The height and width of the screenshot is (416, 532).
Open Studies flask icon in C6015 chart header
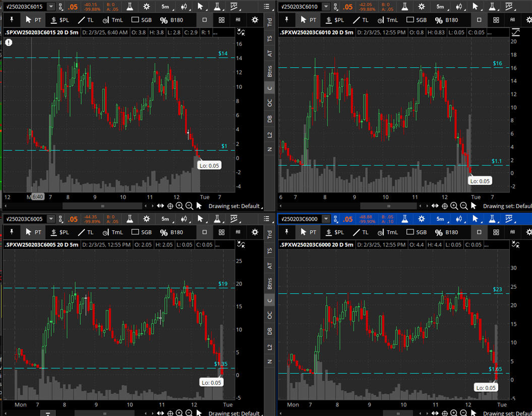pyautogui.click(x=130, y=7)
